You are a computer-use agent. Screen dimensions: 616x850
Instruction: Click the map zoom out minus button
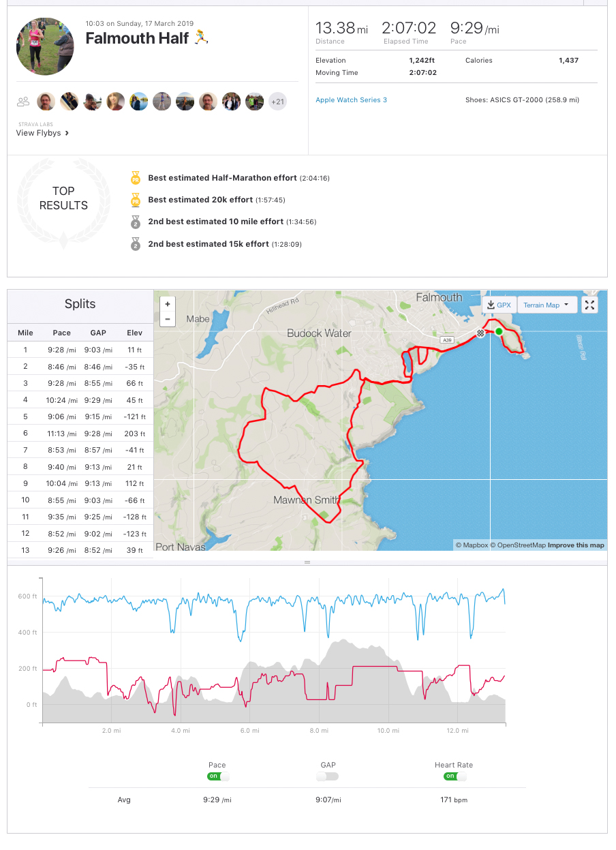168,318
